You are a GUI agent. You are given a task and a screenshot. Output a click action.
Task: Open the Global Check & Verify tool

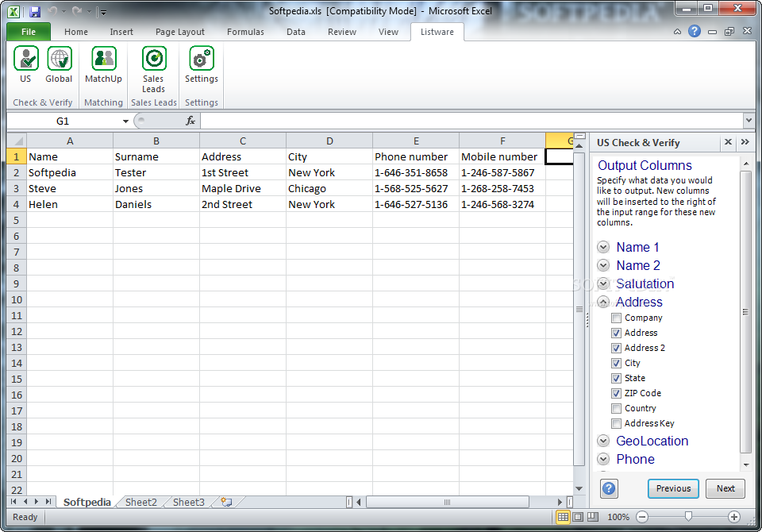[59, 64]
